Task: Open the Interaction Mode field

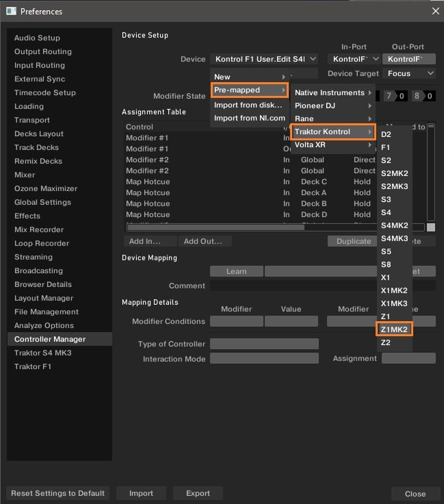Action: (x=264, y=359)
